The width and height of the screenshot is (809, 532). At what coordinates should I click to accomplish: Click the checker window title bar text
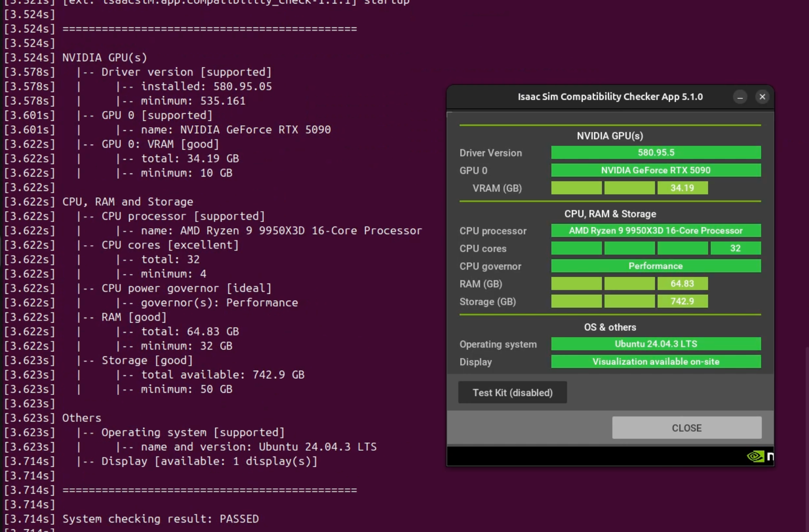point(610,97)
